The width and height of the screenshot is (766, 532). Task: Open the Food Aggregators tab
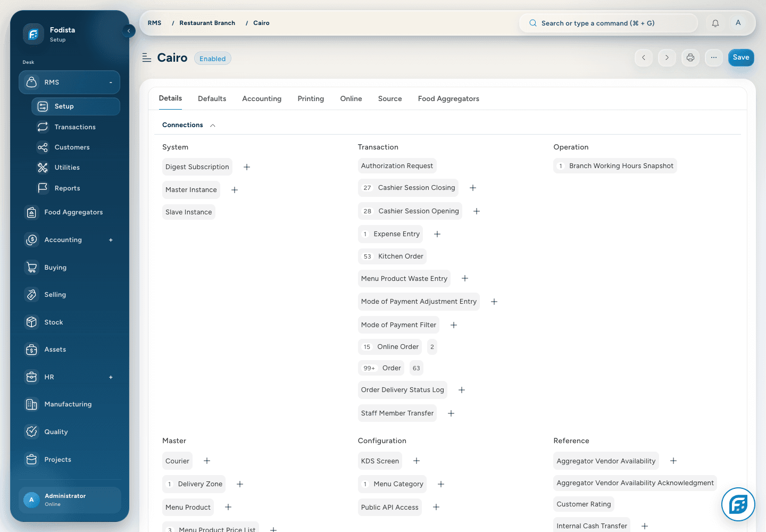pos(448,99)
